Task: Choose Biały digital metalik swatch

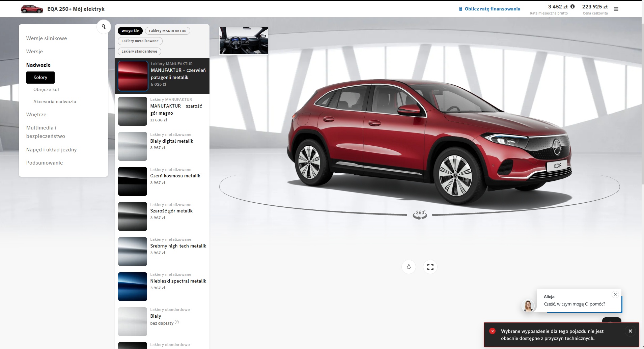Action: 133,146
